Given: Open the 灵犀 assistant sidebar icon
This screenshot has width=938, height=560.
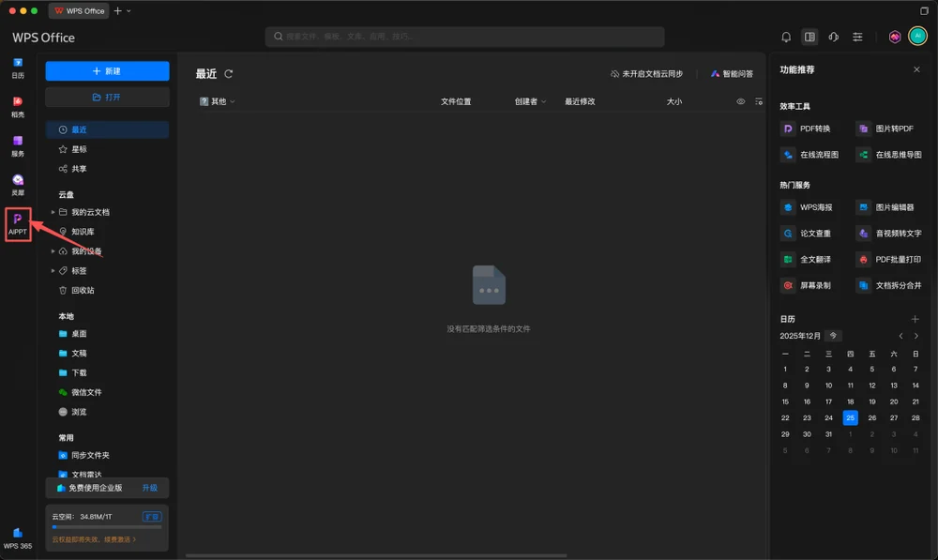Looking at the screenshot, I should click(18, 185).
